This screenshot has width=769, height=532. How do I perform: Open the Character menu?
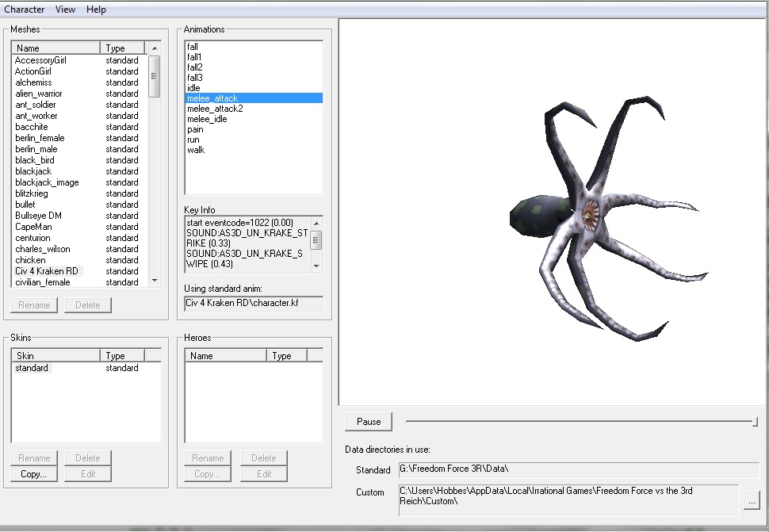pyautogui.click(x=24, y=10)
